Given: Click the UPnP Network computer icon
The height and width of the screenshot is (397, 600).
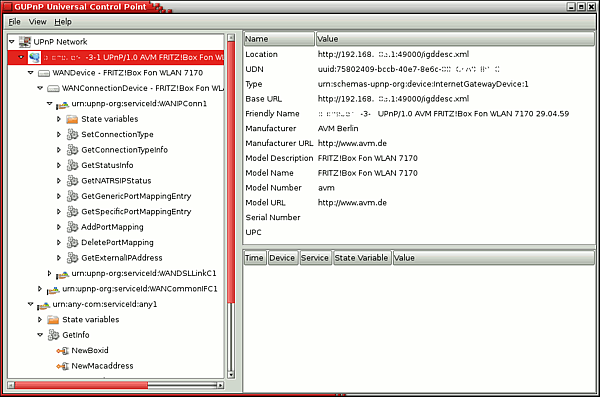Looking at the screenshot, I should click(25, 42).
